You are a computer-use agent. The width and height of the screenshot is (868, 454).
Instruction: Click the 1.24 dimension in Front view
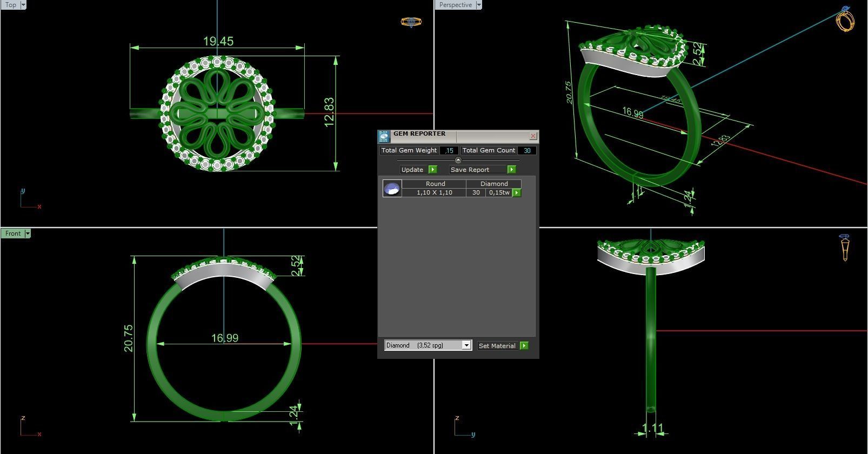[293, 415]
